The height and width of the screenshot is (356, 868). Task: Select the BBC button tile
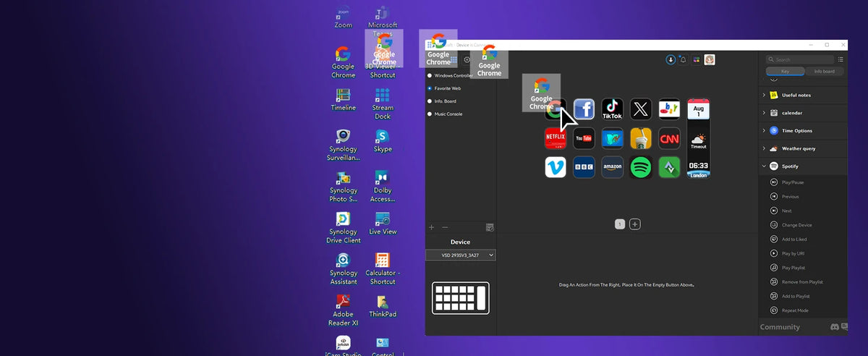pos(584,167)
